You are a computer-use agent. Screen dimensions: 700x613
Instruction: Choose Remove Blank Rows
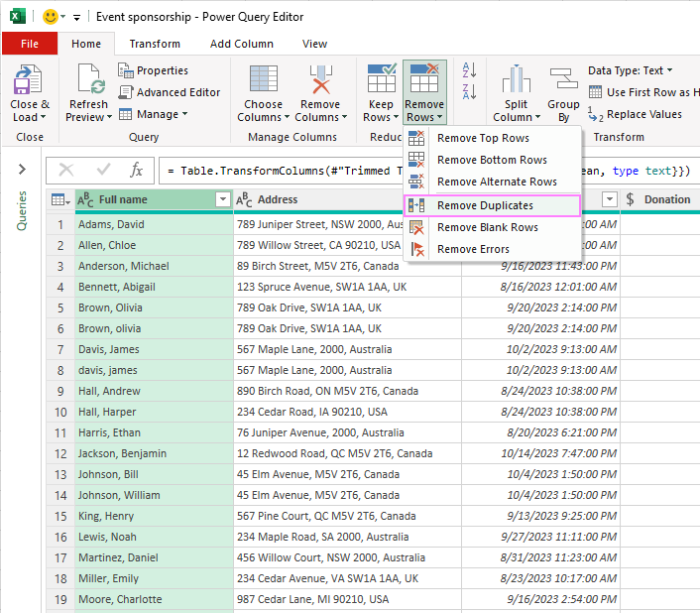pos(493,228)
